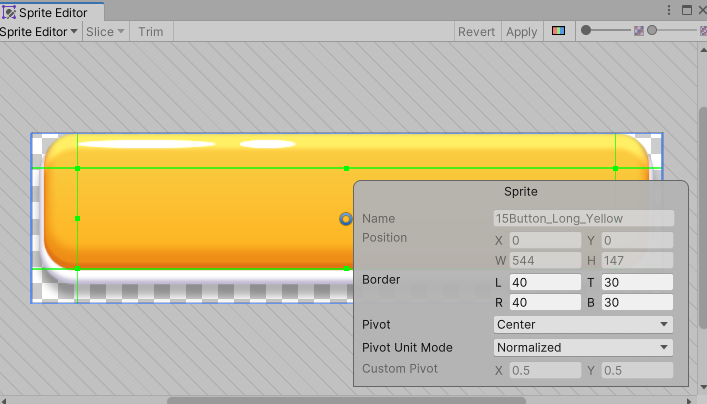The image size is (707, 404).
Task: Click the Custom Pivot X field
Action: (x=545, y=370)
